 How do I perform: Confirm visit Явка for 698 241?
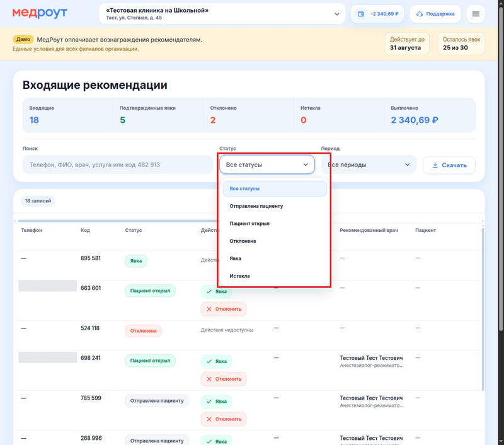coord(216,361)
